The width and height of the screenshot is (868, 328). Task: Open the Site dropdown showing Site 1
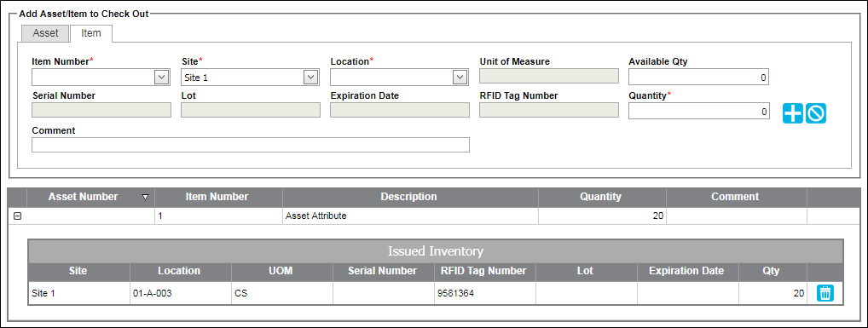(311, 78)
